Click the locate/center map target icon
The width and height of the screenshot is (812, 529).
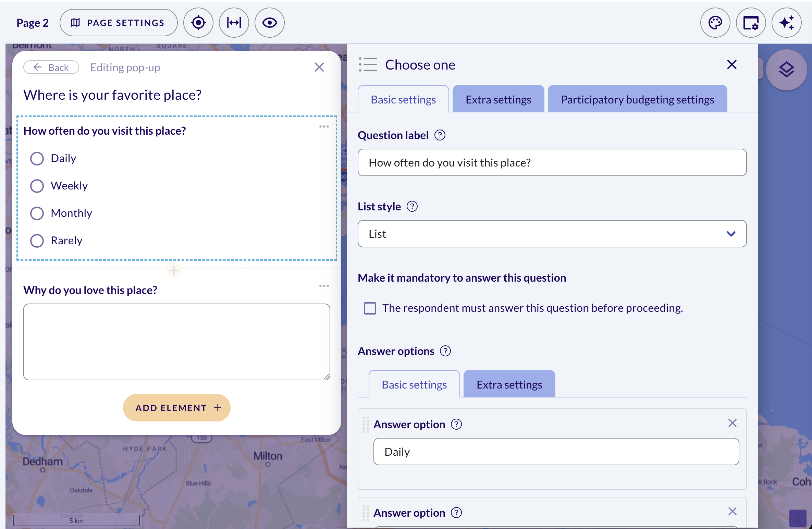pyautogui.click(x=198, y=23)
